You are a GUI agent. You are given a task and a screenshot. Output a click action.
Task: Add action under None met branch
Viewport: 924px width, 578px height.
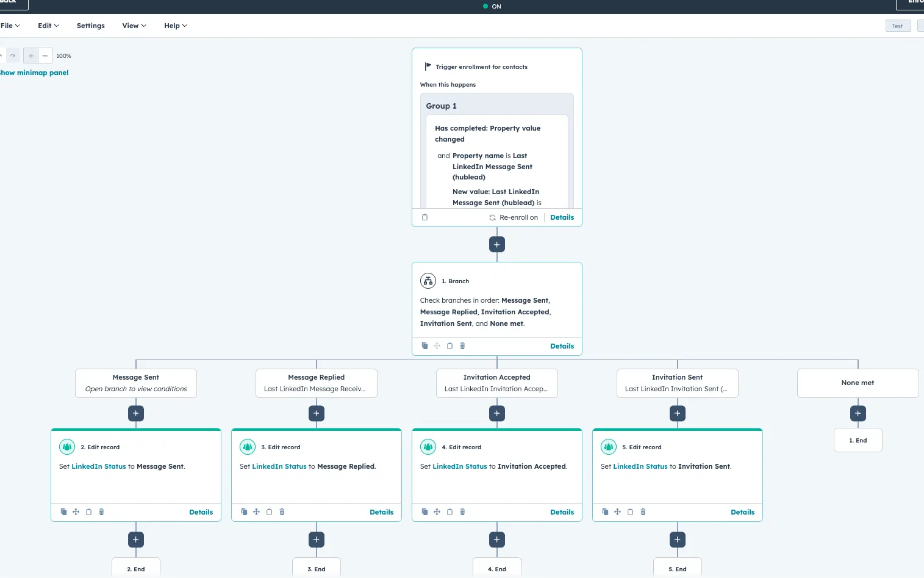858,413
